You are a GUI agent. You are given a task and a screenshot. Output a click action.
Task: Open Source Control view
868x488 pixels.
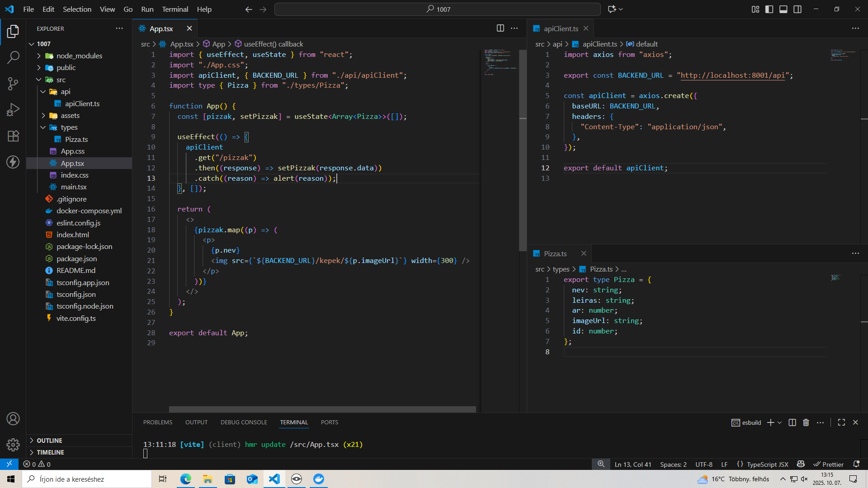(x=13, y=84)
